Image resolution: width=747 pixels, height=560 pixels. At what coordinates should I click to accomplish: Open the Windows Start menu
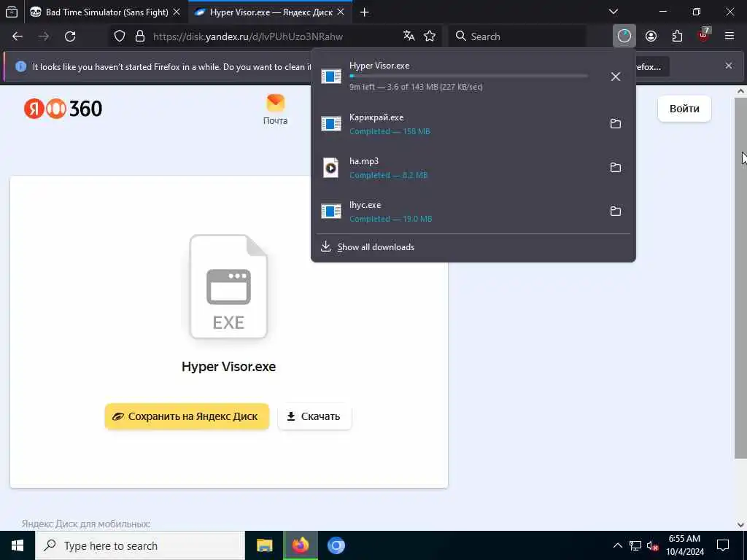[18, 545]
